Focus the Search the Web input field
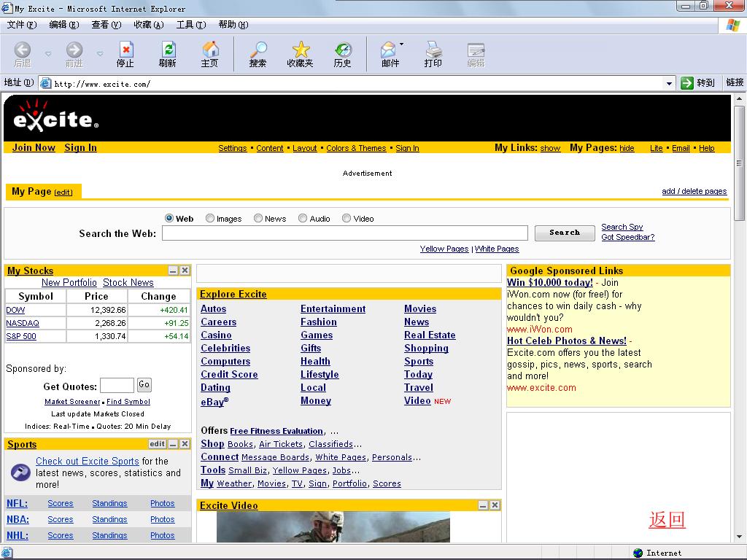 345,233
